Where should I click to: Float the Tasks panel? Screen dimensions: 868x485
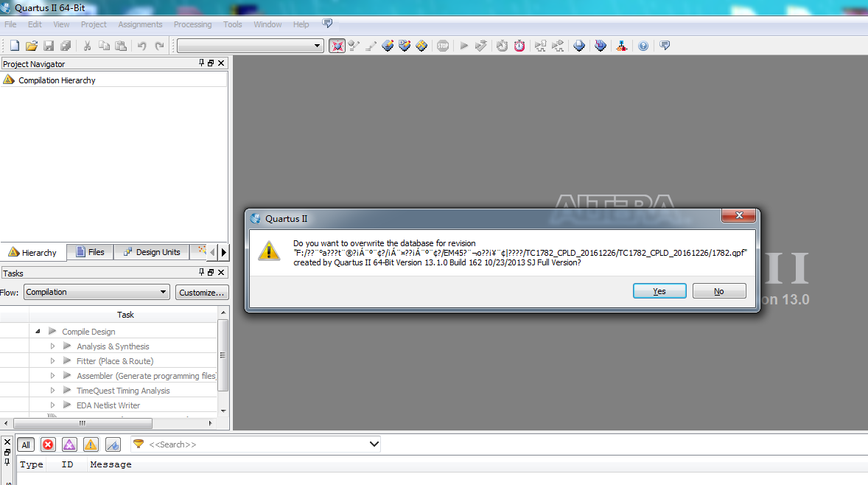click(211, 273)
